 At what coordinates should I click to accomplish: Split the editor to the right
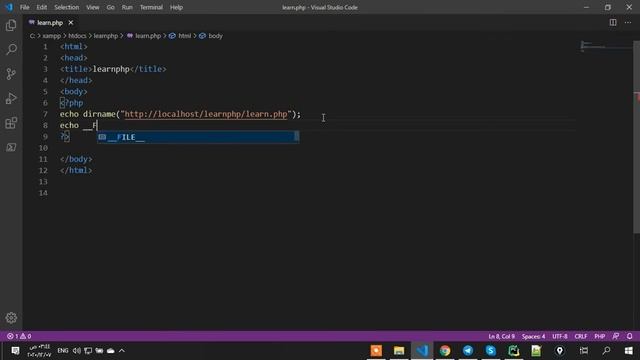click(613, 22)
